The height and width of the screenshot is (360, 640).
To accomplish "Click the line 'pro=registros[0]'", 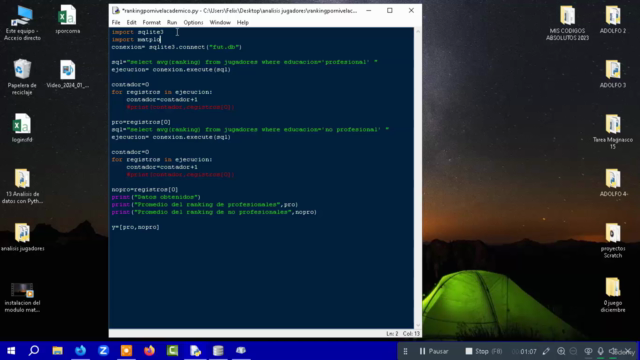I will 141,122.
